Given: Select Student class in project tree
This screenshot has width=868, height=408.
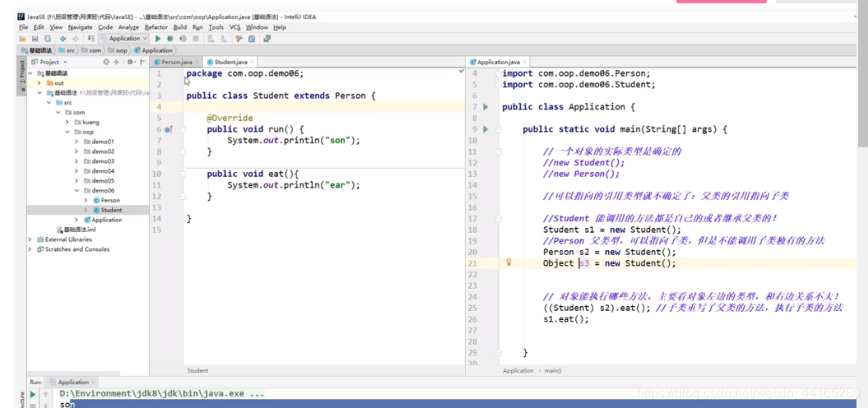Looking at the screenshot, I should coord(111,211).
